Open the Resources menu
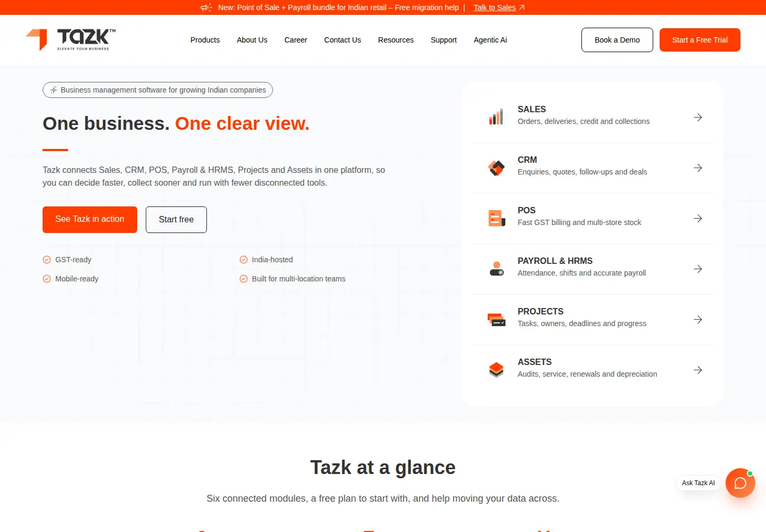 (x=396, y=40)
